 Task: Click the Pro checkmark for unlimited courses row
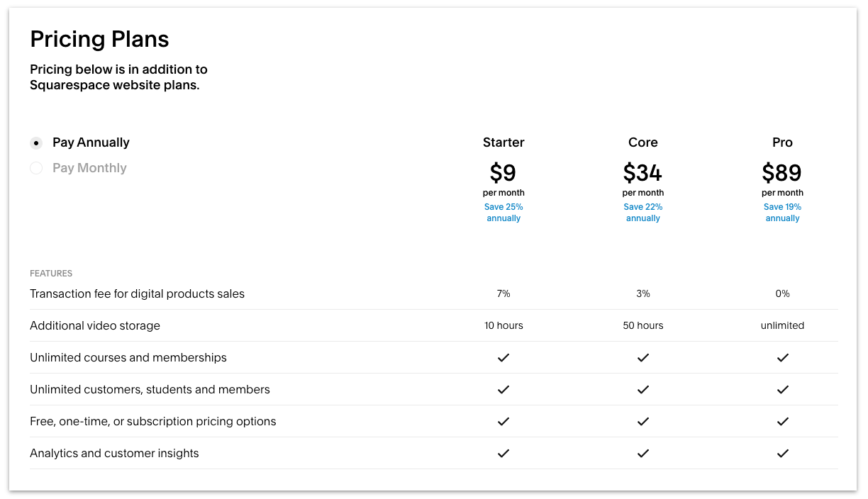(782, 357)
